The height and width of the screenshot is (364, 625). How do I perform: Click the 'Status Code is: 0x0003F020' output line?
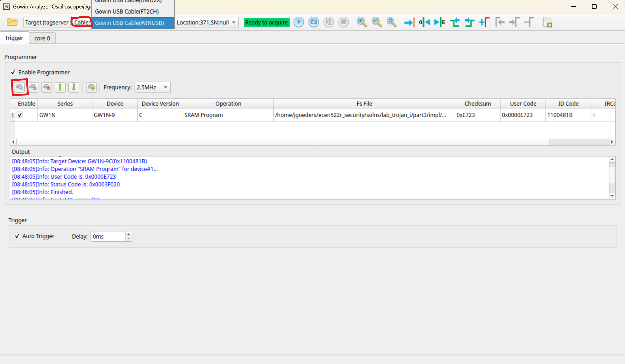(66, 184)
